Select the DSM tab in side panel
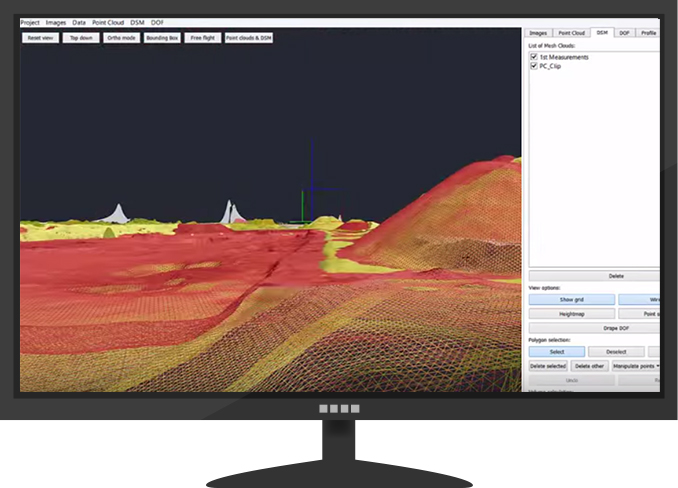Screen dimensions: 678x488 (602, 32)
